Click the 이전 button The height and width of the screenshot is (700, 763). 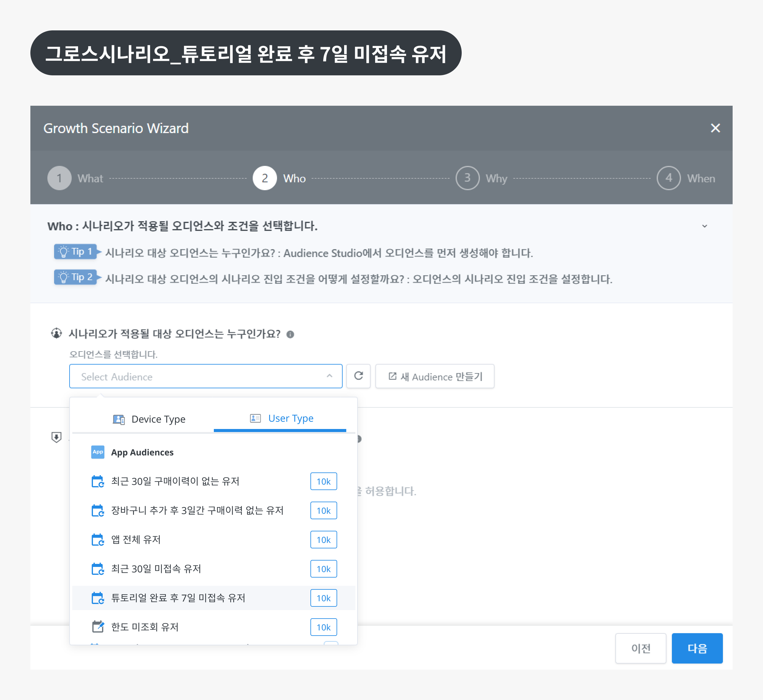(641, 648)
